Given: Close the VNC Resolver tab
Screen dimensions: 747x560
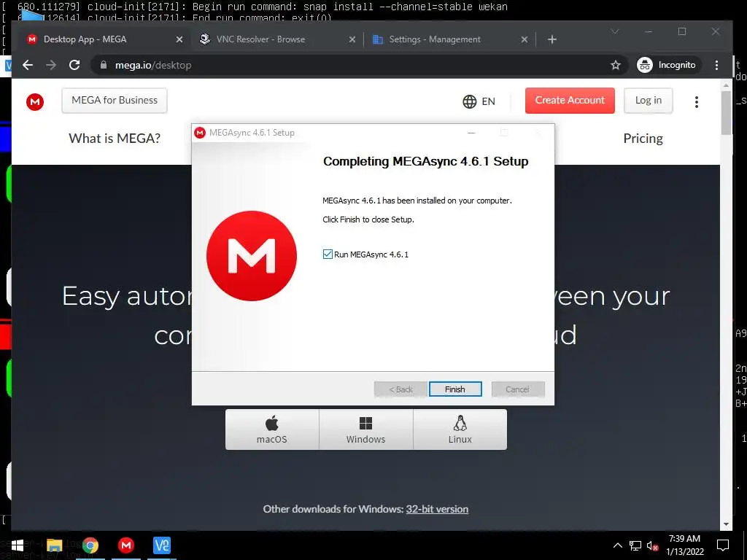Looking at the screenshot, I should point(352,39).
